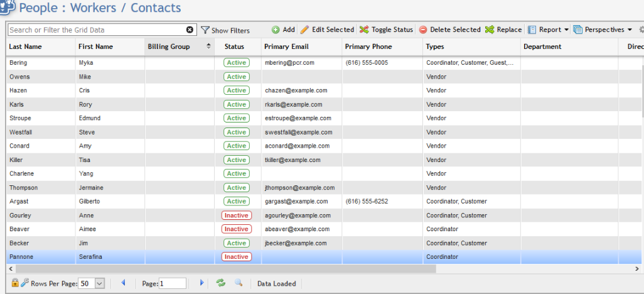
Task: Go to the previous page arrow
Action: (123, 283)
